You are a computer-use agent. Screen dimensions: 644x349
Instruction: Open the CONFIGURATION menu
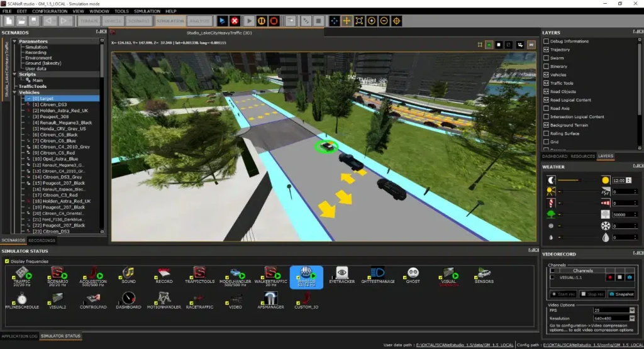point(49,11)
